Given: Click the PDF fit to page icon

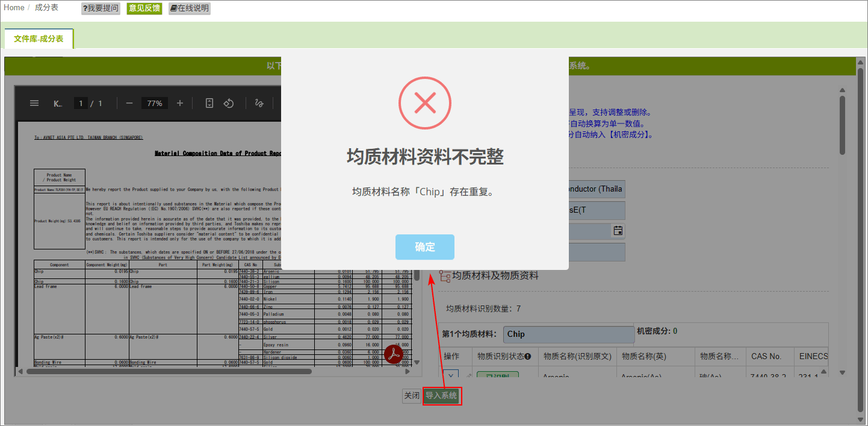Looking at the screenshot, I should (209, 103).
